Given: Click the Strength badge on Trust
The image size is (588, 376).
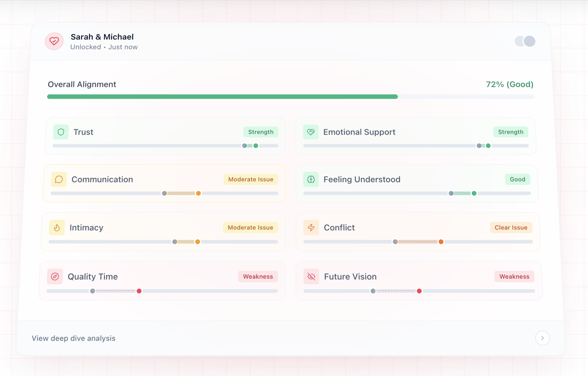Looking at the screenshot, I should point(261,132).
